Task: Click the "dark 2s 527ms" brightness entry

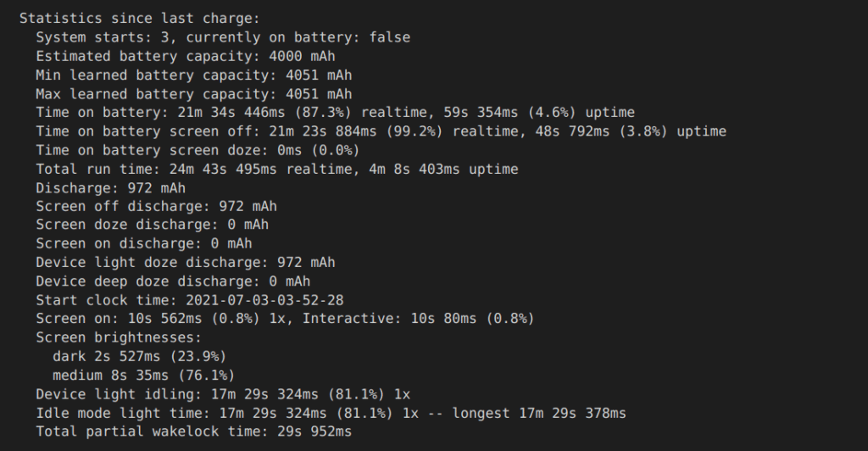Action: click(x=139, y=356)
